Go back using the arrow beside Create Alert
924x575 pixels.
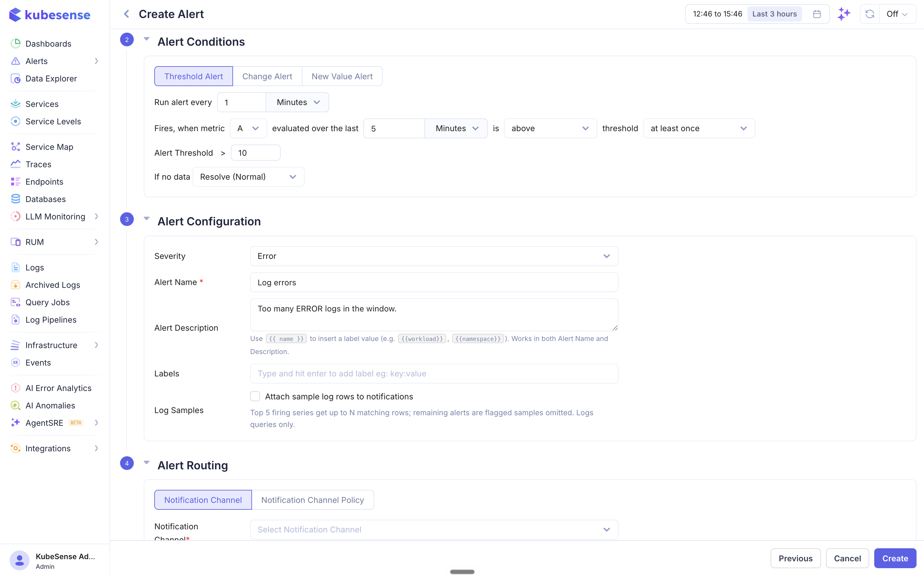tap(126, 14)
